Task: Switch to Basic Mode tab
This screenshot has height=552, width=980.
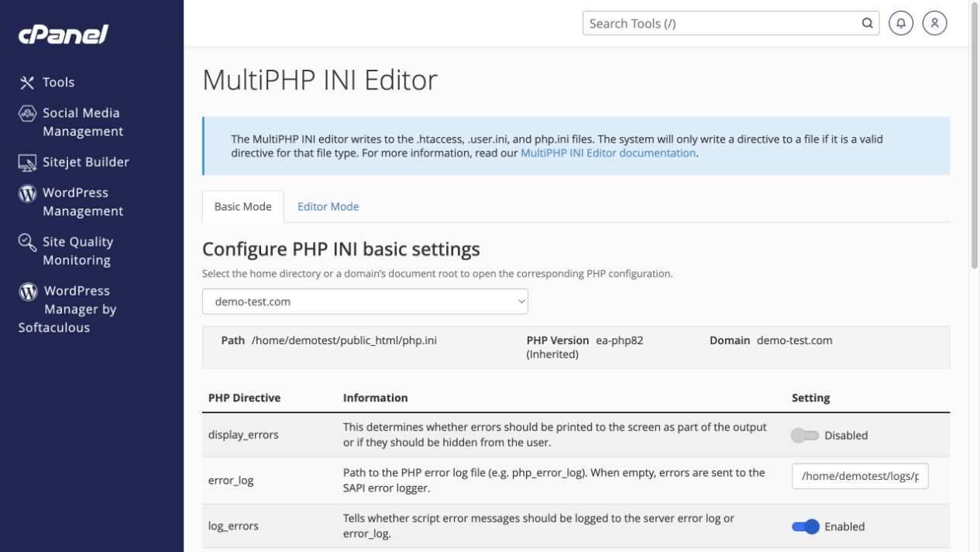Action: coord(243,206)
